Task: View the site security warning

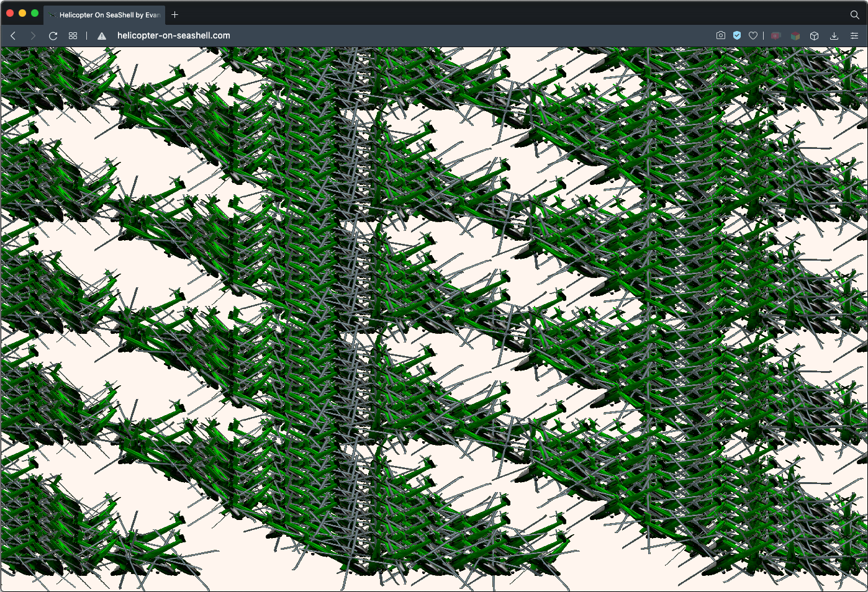Action: click(x=102, y=36)
